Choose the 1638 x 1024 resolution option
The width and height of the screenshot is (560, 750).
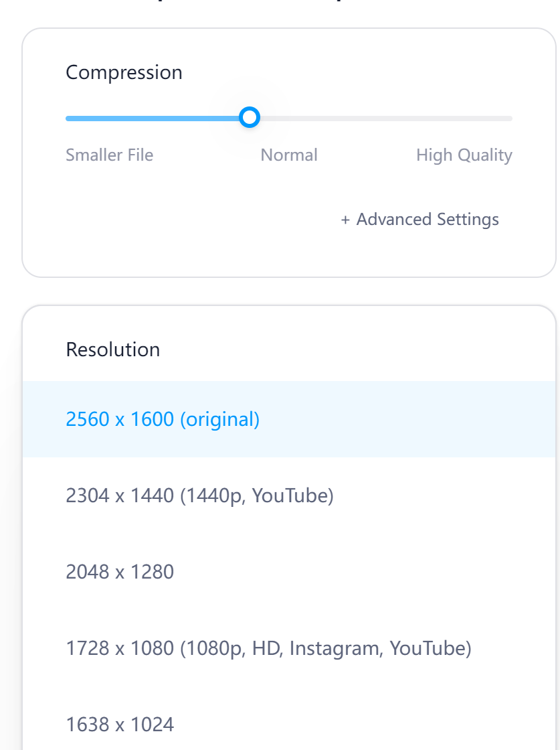point(120,724)
